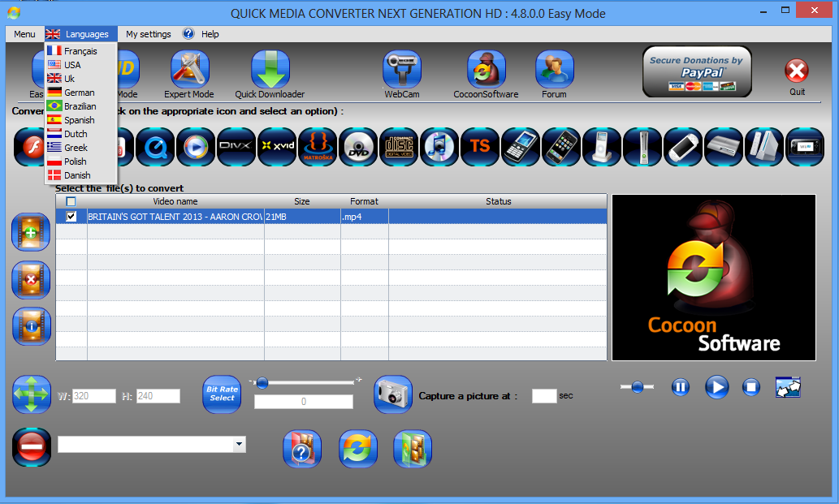Select the Xvid format icon
This screenshot has height=504, width=839.
277,146
